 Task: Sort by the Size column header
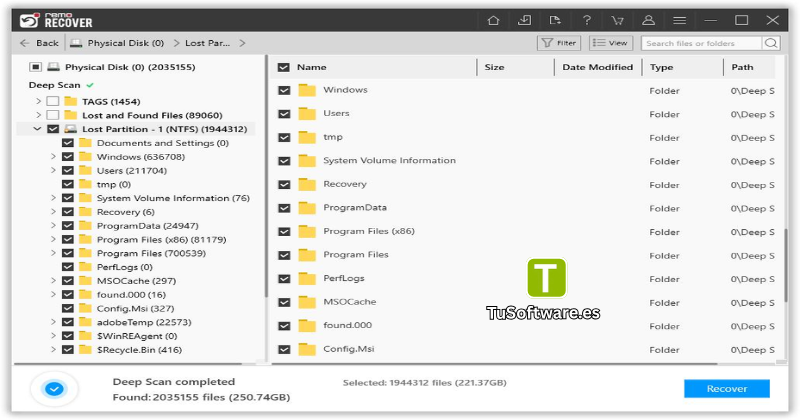[x=494, y=67]
